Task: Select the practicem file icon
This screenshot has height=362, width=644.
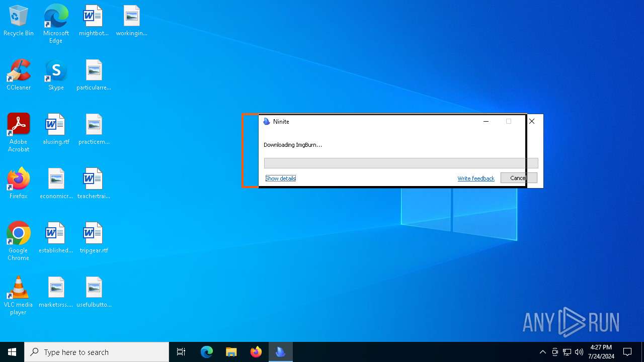Action: pos(94,130)
